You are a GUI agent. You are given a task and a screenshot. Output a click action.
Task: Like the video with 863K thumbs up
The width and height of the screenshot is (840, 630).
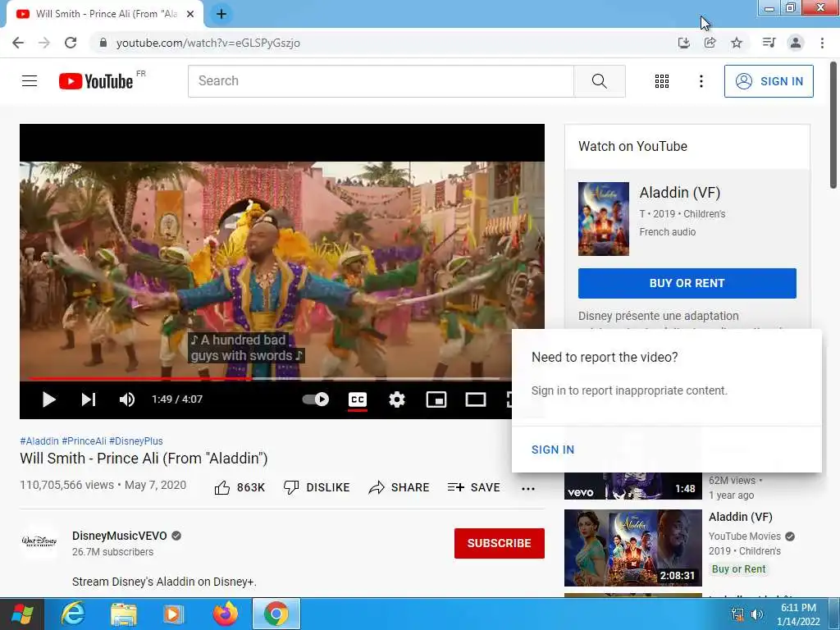[240, 487]
